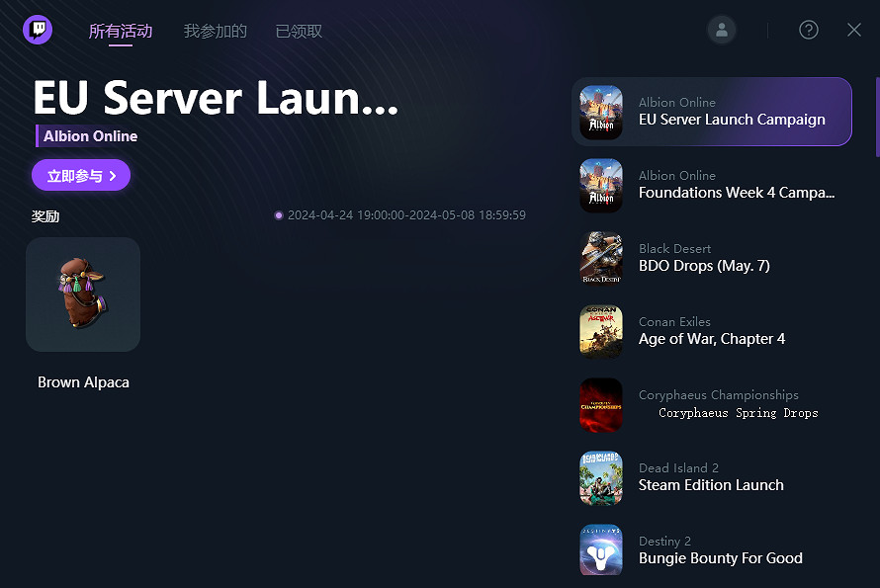Screen dimensions: 880x588
Task: Click the Destiny 2 game icon
Action: tap(601, 550)
